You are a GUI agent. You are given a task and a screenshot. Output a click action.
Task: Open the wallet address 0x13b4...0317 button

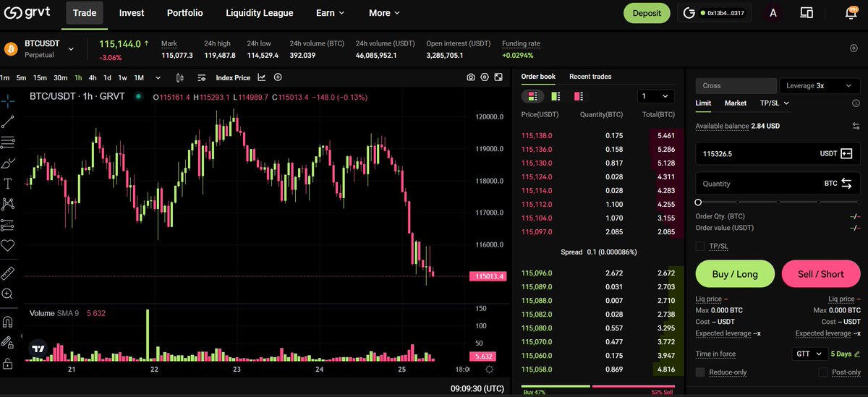[715, 13]
